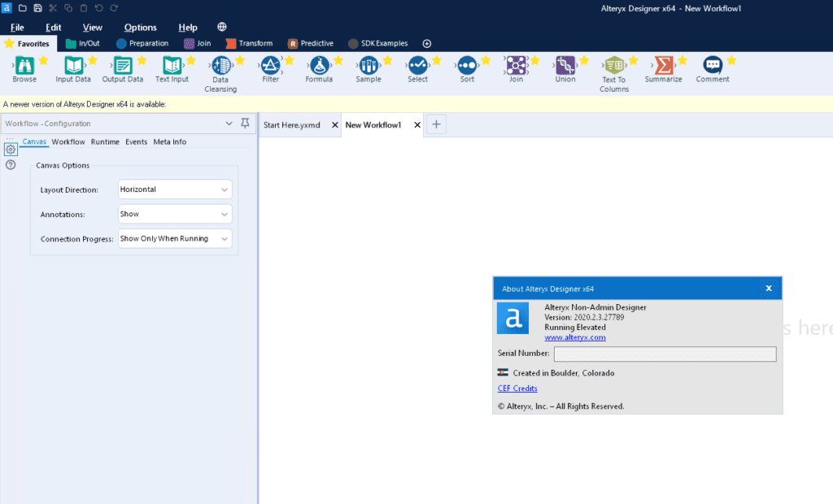Click the Save workflow icon in title bar
The image size is (833, 504).
(37, 8)
